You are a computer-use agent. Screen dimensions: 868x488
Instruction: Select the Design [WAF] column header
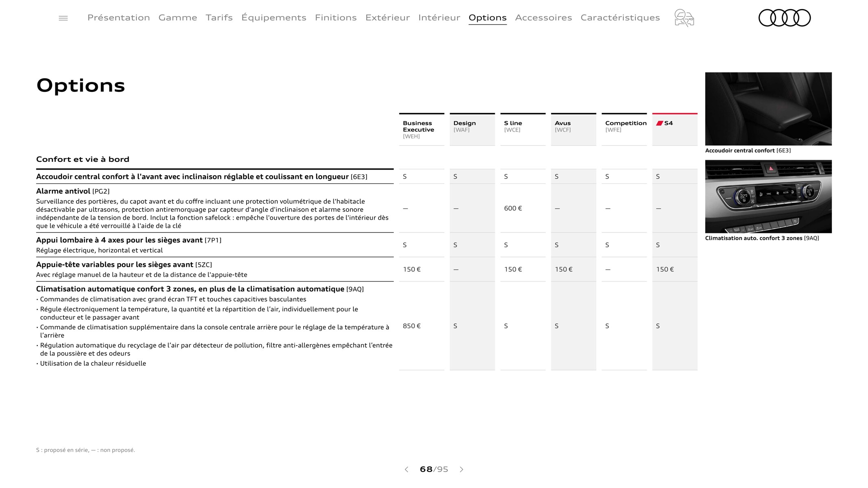472,129
